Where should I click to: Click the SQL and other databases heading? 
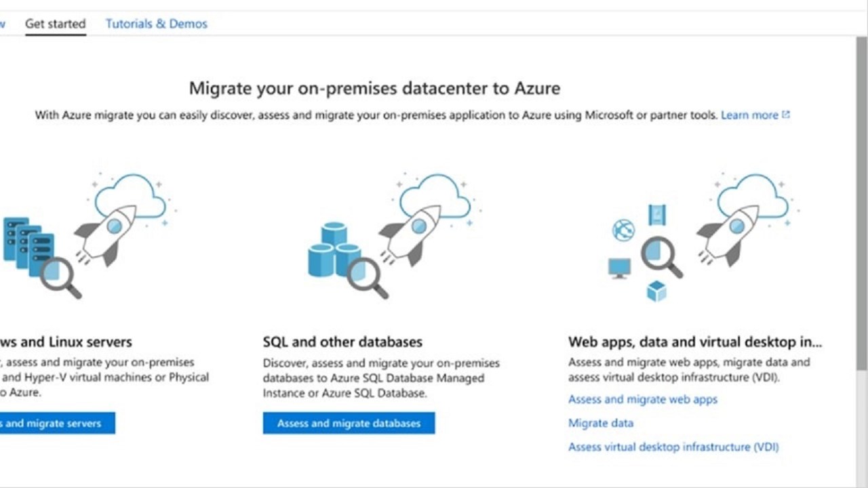(x=342, y=342)
